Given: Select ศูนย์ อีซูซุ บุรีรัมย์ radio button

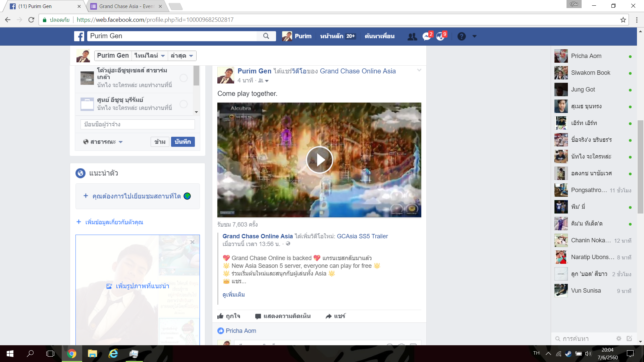Looking at the screenshot, I should (x=183, y=104).
